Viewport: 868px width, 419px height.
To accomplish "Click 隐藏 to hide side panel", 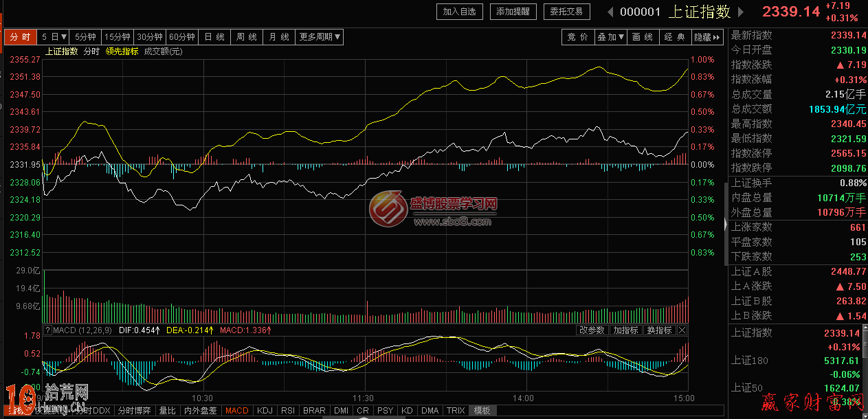I will pos(707,37).
